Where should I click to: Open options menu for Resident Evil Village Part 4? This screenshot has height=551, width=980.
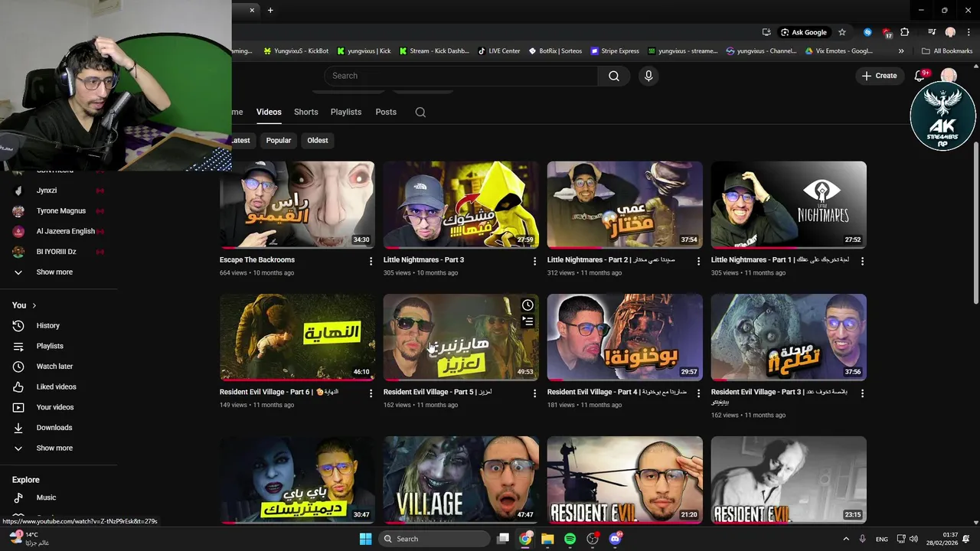698,393
